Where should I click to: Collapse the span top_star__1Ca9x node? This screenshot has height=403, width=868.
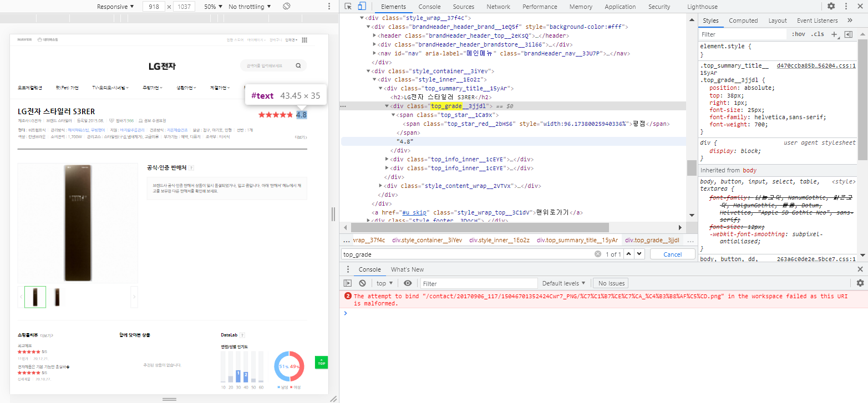coord(393,115)
